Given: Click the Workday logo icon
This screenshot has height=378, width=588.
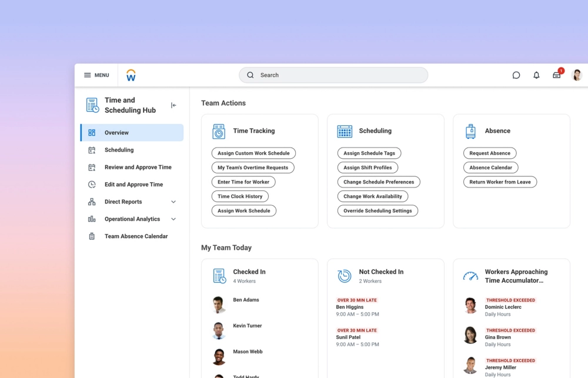Looking at the screenshot, I should point(131,75).
